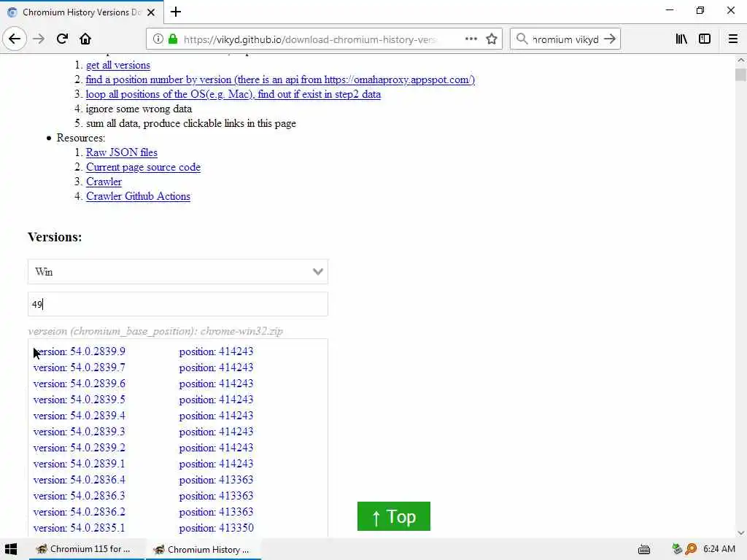Open the taskbar clock showing 6:24 AM
747x560 pixels.
[x=719, y=549]
